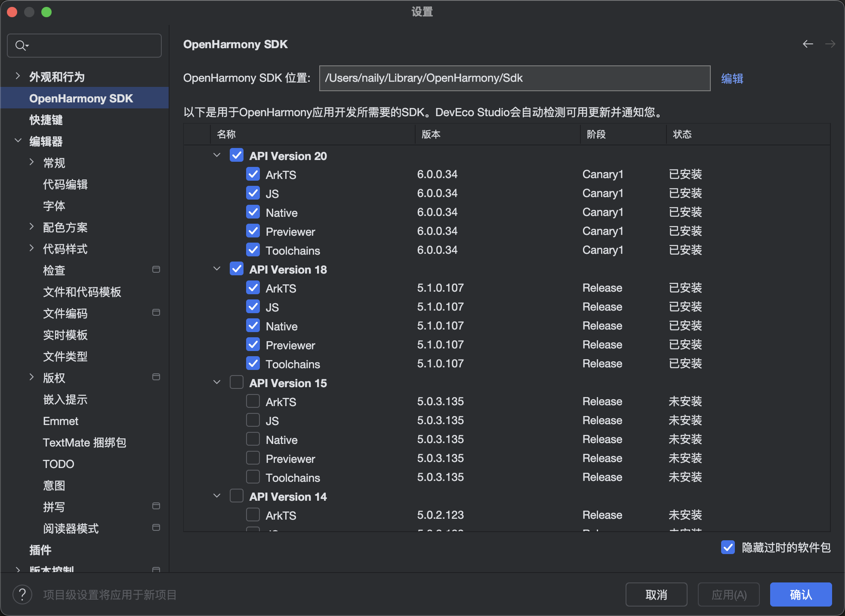The width and height of the screenshot is (845, 616).
Task: Click the settings icon beside 文件编码
Action: pyautogui.click(x=156, y=313)
